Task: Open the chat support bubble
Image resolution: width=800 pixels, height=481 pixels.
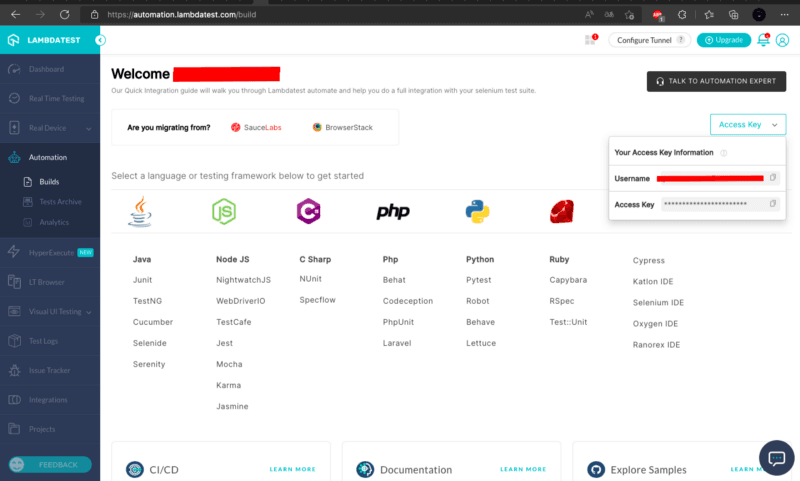Action: 776,457
